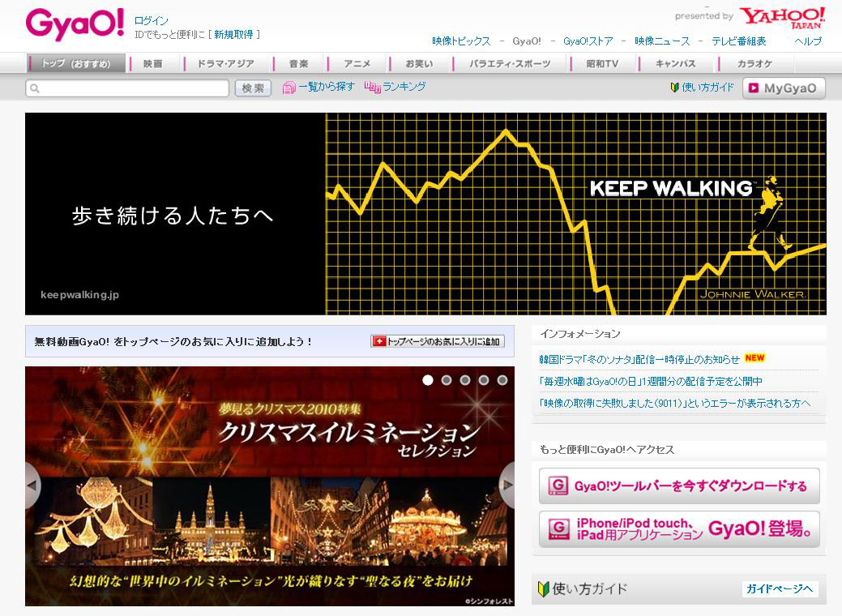842x616 pixels.
Task: Click the 一覧から探す list icon
Action: (289, 88)
